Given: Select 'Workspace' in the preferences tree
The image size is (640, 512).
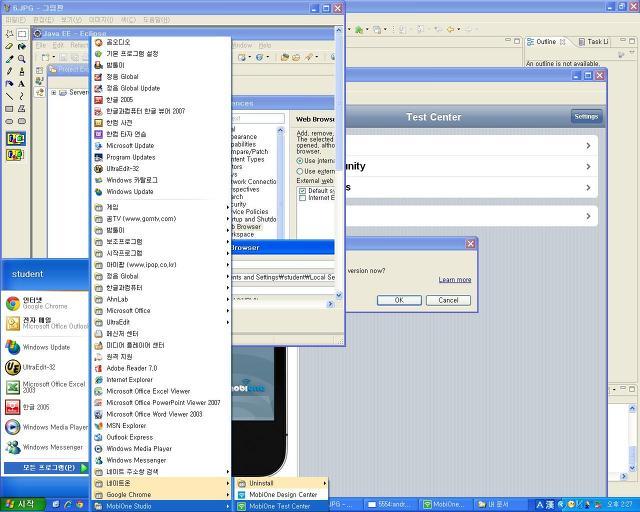Looking at the screenshot, I should tap(243, 234).
